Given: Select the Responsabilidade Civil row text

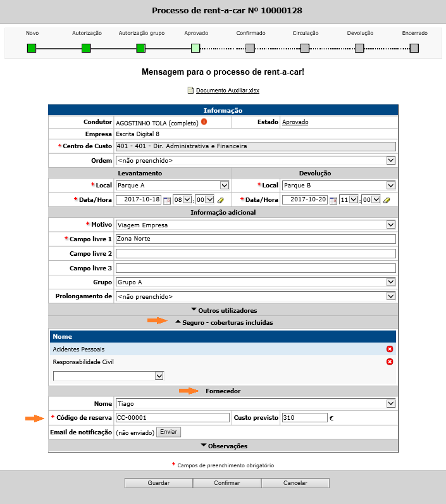Looking at the screenshot, I should 83,362.
